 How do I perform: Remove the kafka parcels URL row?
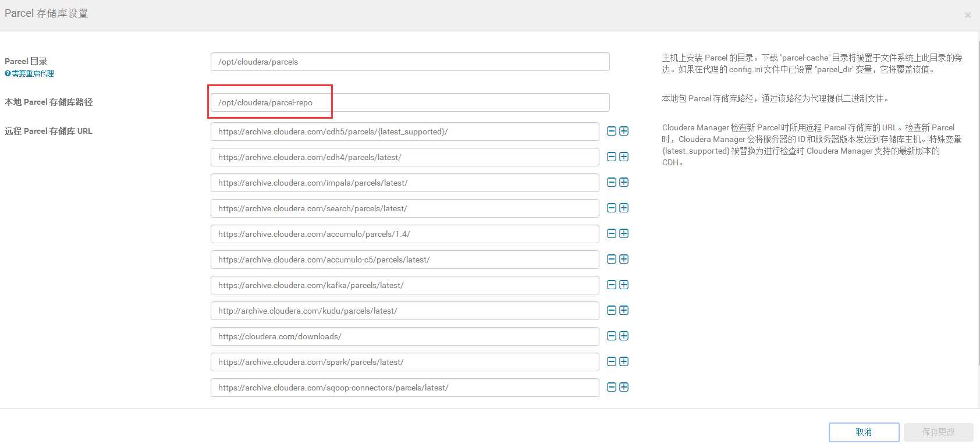pyautogui.click(x=612, y=285)
